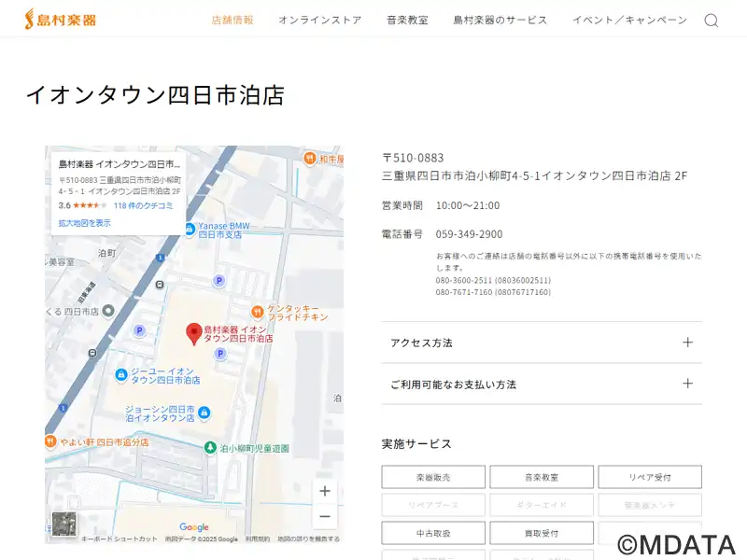The height and width of the screenshot is (560, 747).
Task: Click the route 1 shield near 泊町
Action: pyautogui.click(x=160, y=259)
